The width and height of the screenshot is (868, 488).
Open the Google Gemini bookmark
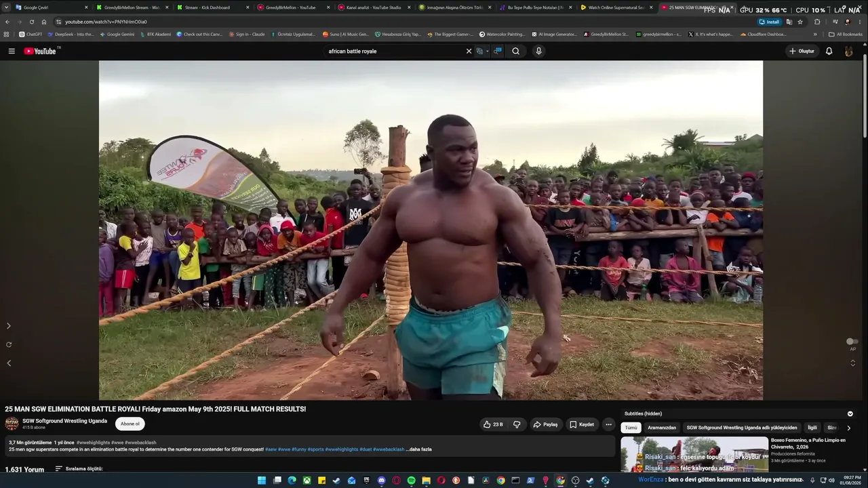tap(117, 34)
